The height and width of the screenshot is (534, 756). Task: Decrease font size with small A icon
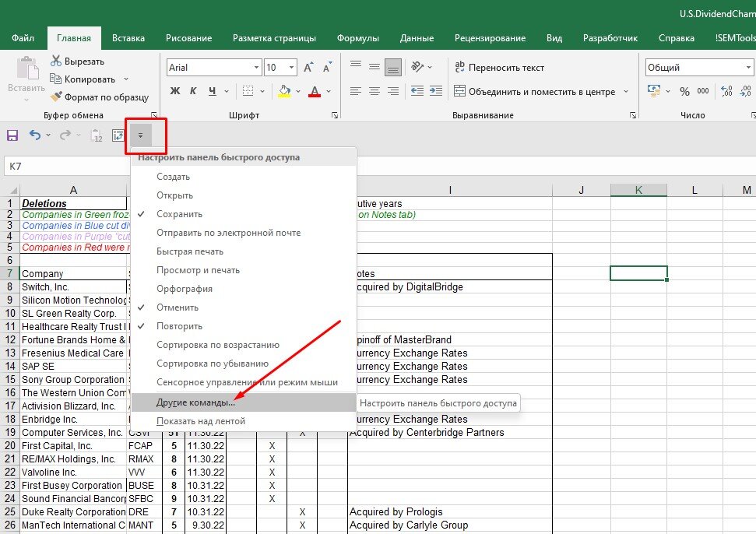coord(328,68)
